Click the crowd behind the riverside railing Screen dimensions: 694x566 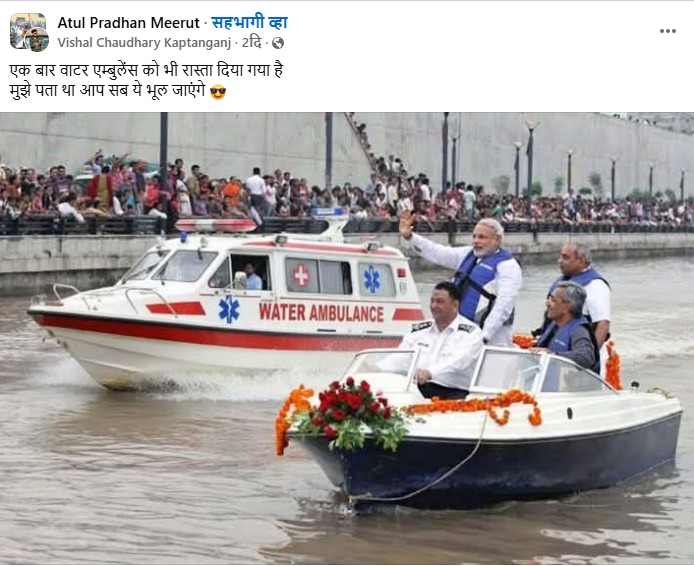[345, 195]
